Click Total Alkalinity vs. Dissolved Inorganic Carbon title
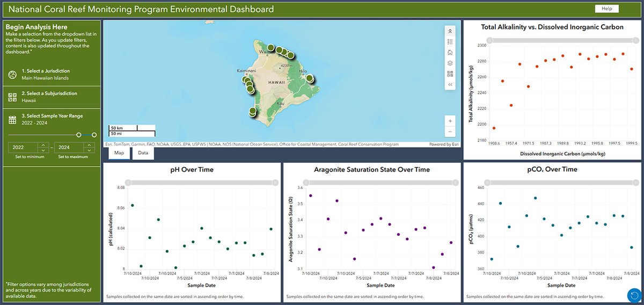 click(552, 27)
